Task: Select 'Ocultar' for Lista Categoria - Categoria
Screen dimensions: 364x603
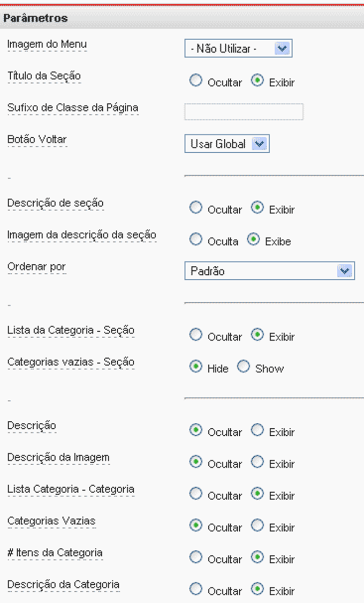Action: pyautogui.click(x=195, y=493)
